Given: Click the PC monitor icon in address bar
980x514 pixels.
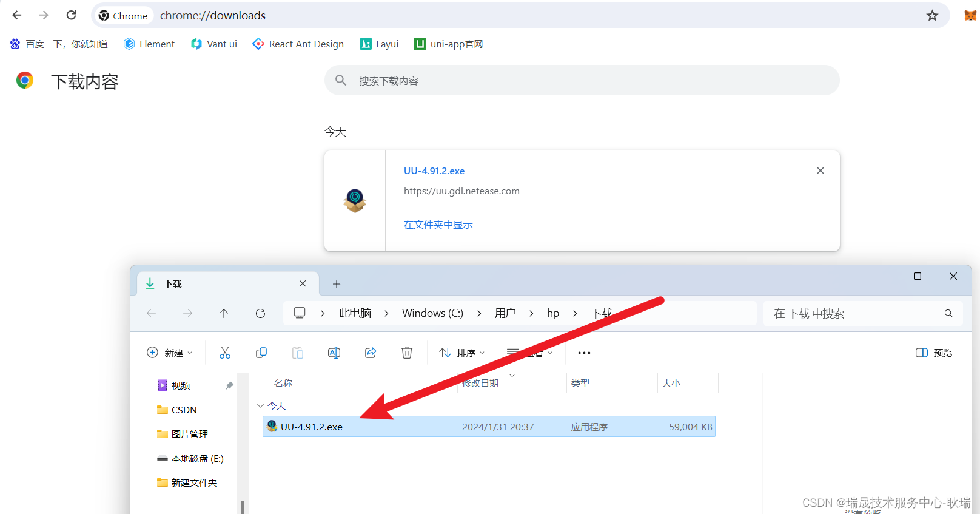Looking at the screenshot, I should coord(300,313).
